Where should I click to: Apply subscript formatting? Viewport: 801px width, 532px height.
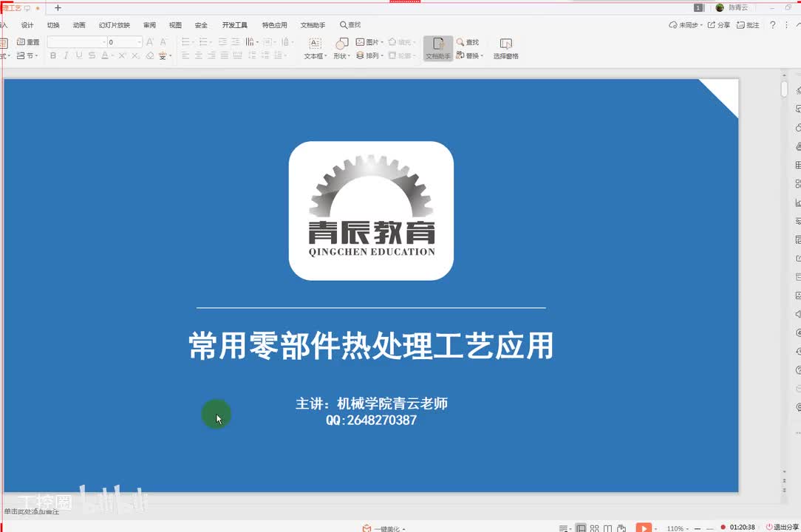click(x=135, y=55)
